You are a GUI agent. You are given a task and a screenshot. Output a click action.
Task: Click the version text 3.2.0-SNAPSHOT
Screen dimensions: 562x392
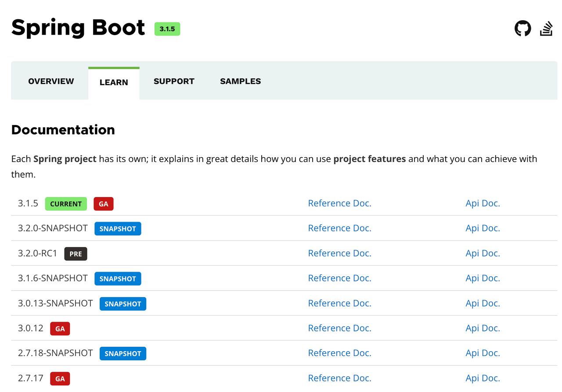tap(53, 228)
